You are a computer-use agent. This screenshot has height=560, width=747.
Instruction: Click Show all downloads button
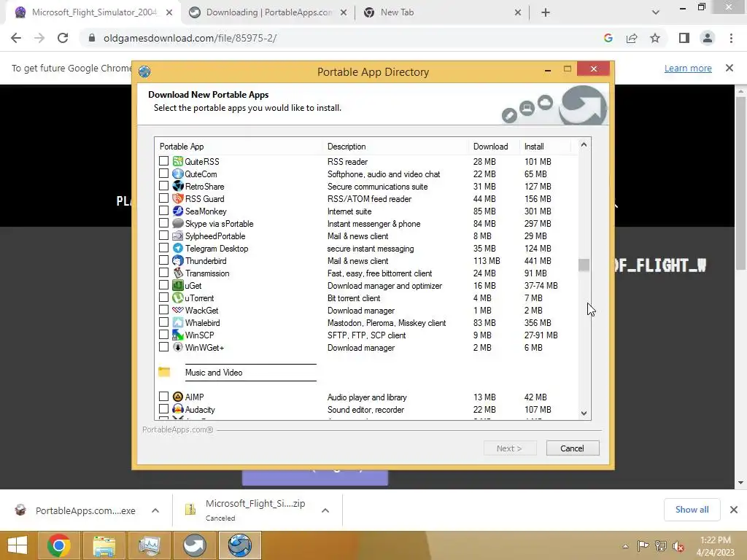(692, 510)
